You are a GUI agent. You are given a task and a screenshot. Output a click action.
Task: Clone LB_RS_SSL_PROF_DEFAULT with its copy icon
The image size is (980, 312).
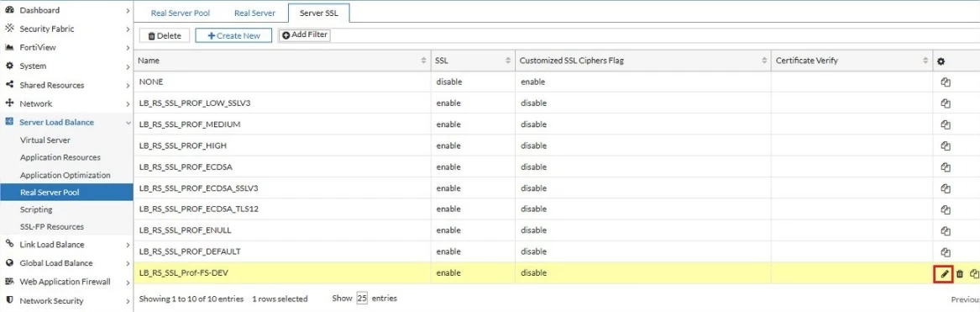coord(946,251)
